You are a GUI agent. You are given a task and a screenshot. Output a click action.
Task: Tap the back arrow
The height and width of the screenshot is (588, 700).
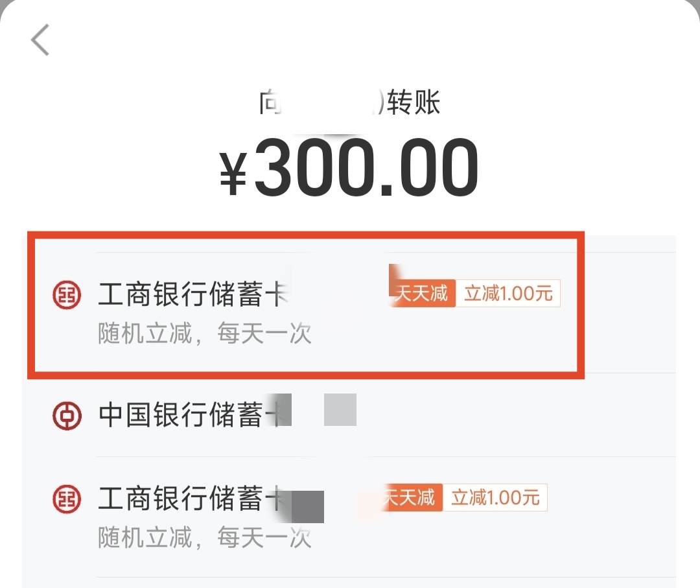pyautogui.click(x=40, y=40)
